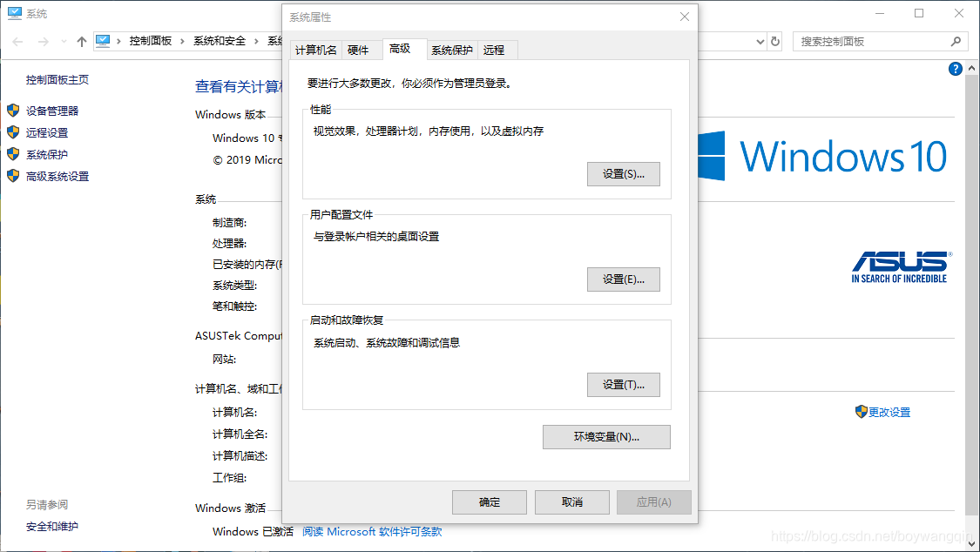The image size is (980, 552).
Task: Click the search magnifier icon
Action: 956,41
